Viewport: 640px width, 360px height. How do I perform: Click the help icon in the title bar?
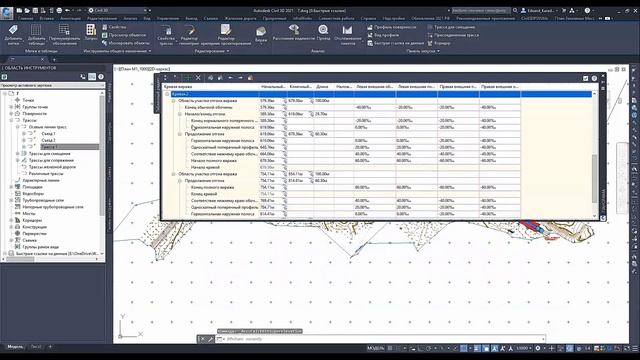click(x=587, y=10)
